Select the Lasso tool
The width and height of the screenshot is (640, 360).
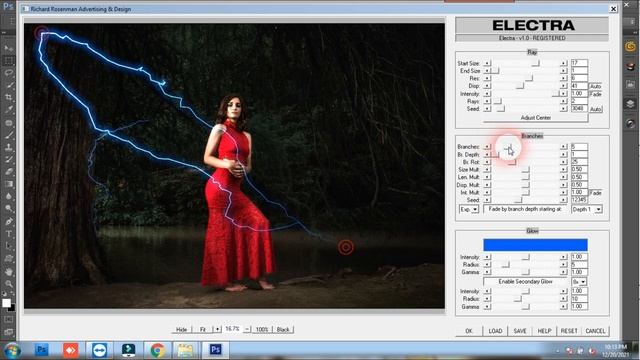pyautogui.click(x=9, y=73)
